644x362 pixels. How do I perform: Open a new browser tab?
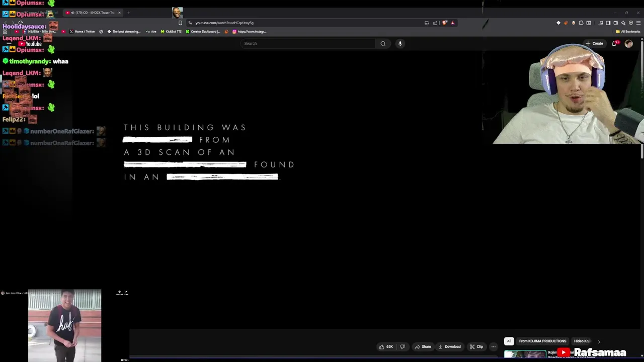[x=128, y=13]
